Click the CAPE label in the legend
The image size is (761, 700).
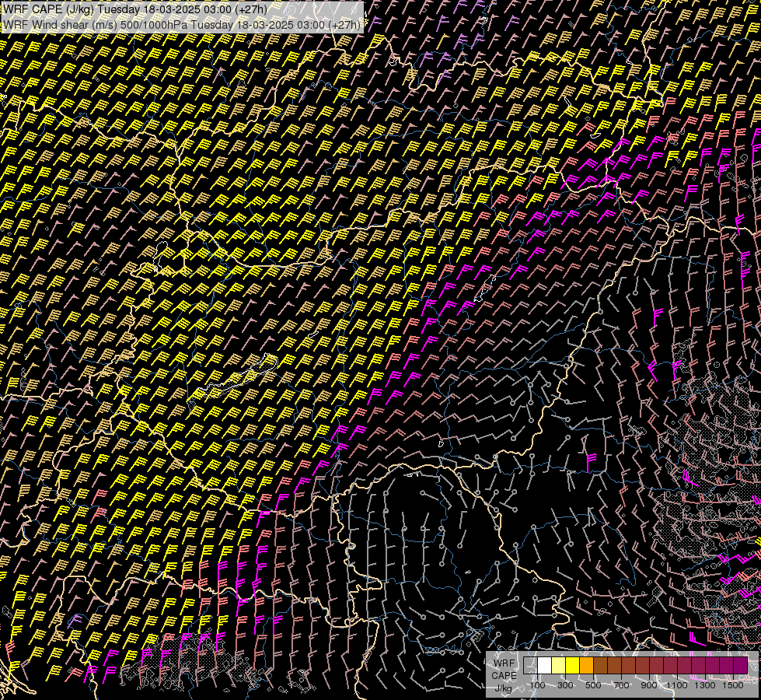tap(504, 676)
